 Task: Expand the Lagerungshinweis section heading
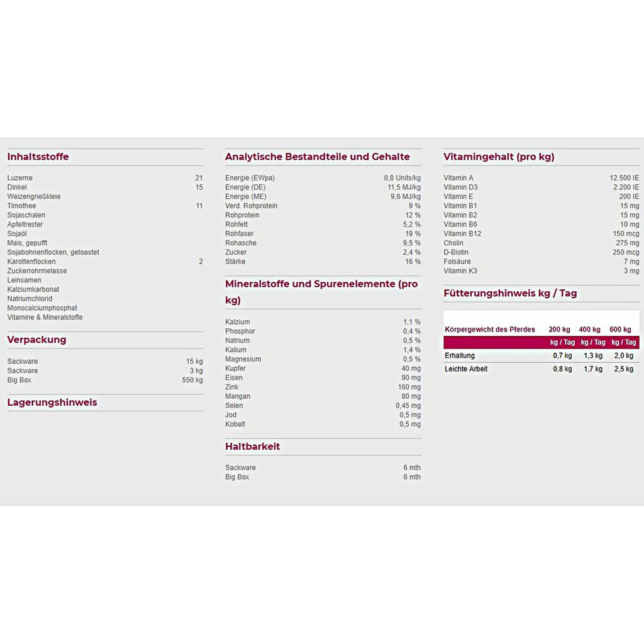click(52, 402)
